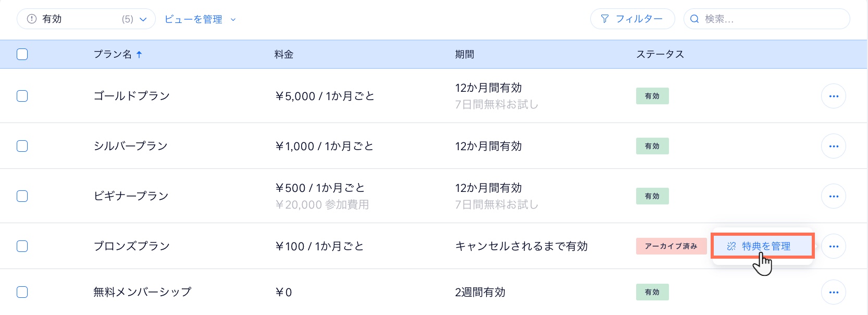Select 特典を管理 menu entry
The height and width of the screenshot is (315, 868).
click(x=762, y=246)
